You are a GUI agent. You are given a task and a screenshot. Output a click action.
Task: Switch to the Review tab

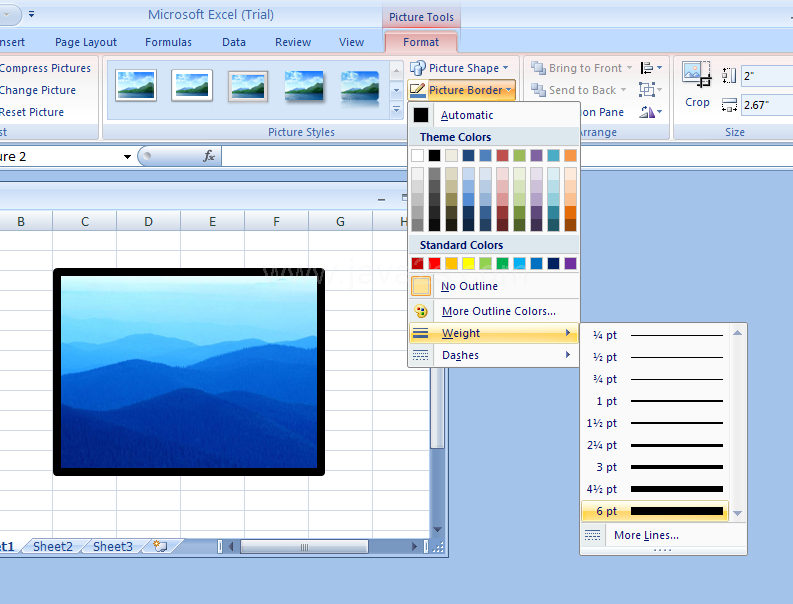coord(293,42)
